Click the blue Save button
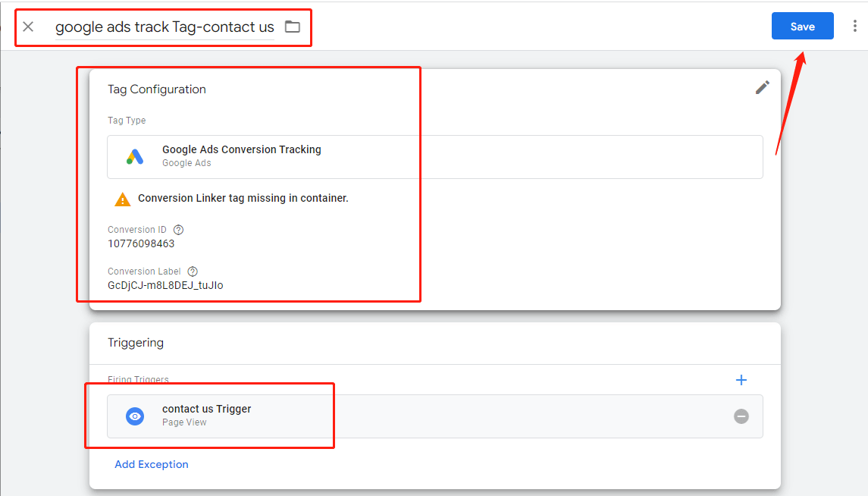The width and height of the screenshot is (868, 496). [802, 26]
